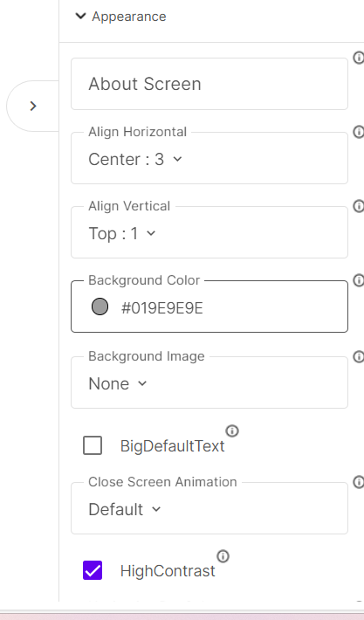Open info icon for Align Horizontal
Image resolution: width=364 pixels, height=620 pixels.
[x=359, y=132]
